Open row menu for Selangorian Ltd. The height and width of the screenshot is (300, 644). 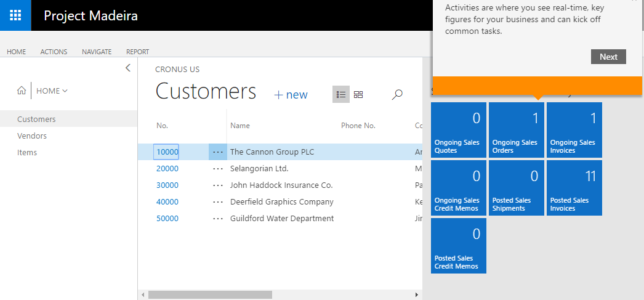pos(218,168)
